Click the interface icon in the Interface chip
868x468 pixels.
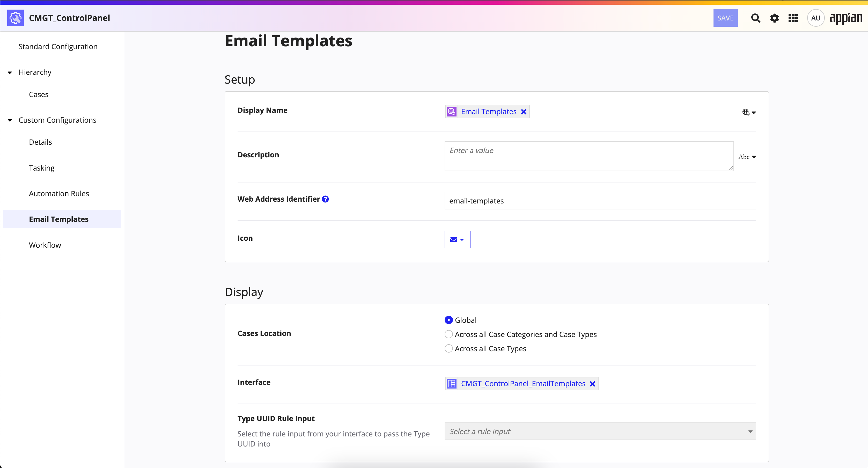(x=452, y=384)
